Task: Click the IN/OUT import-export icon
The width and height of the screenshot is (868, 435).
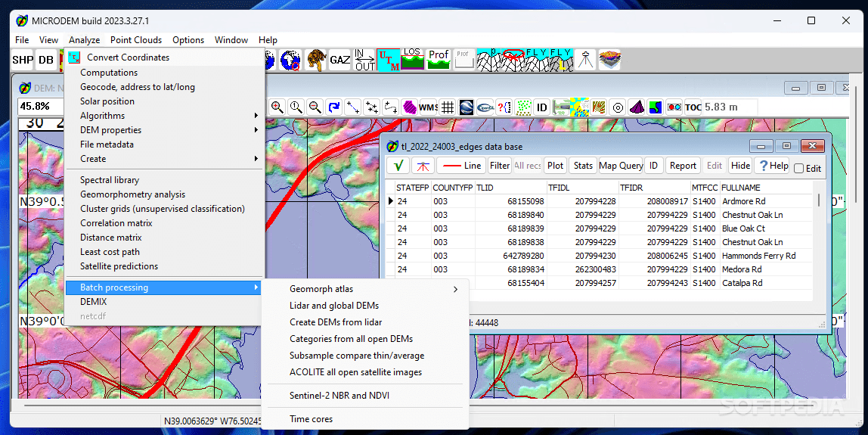Action: tap(364, 60)
